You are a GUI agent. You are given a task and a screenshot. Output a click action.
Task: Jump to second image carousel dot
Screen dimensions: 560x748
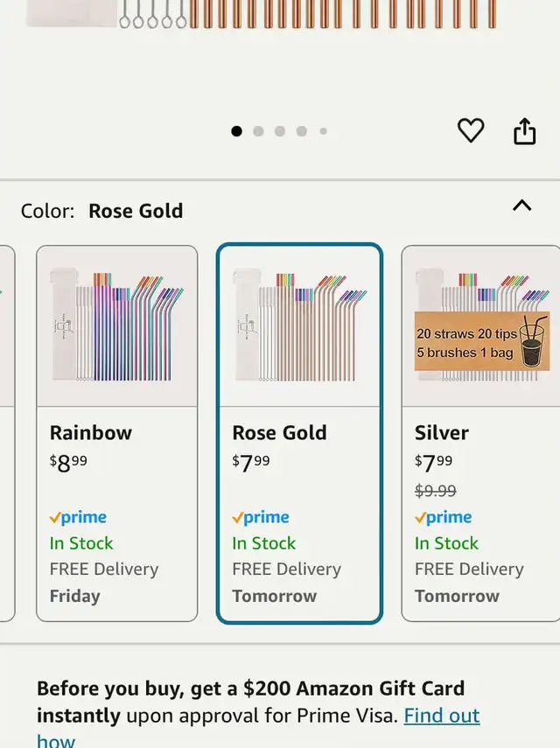258,131
